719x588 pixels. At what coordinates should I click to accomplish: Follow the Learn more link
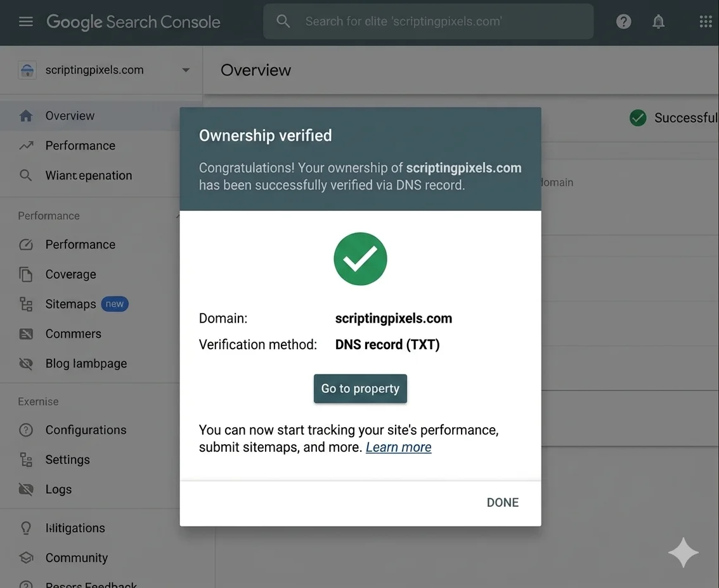[398, 447]
